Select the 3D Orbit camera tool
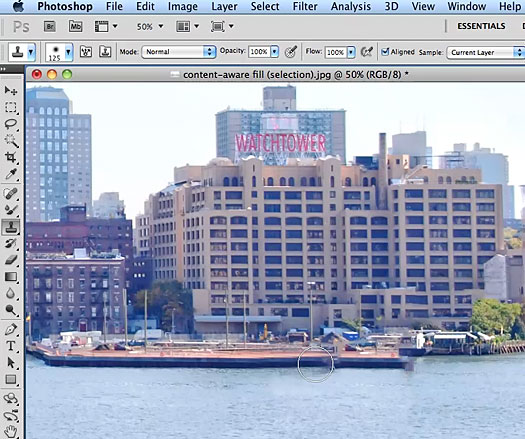This screenshot has width=525, height=439. pyautogui.click(x=11, y=415)
